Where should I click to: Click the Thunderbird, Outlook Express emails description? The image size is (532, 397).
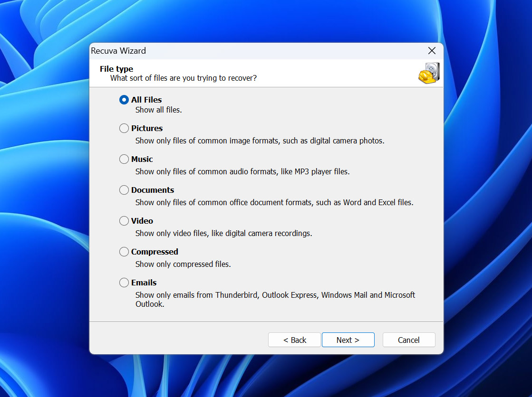pyautogui.click(x=275, y=299)
